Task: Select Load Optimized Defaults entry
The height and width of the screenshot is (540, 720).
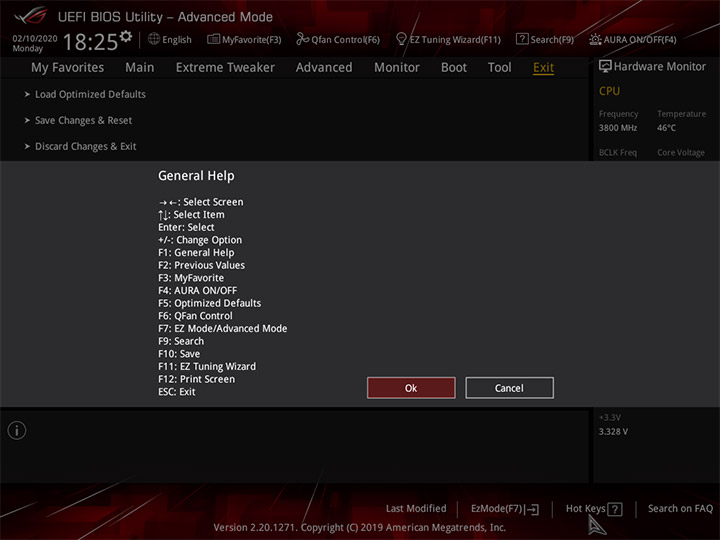Action: pos(90,94)
